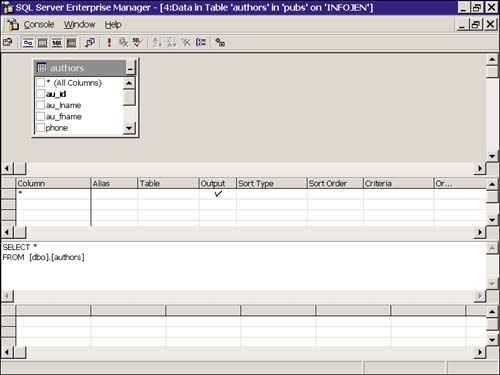This screenshot has height=375, width=500.
Task: Click the Remove Filter icon
Action: [x=186, y=42]
